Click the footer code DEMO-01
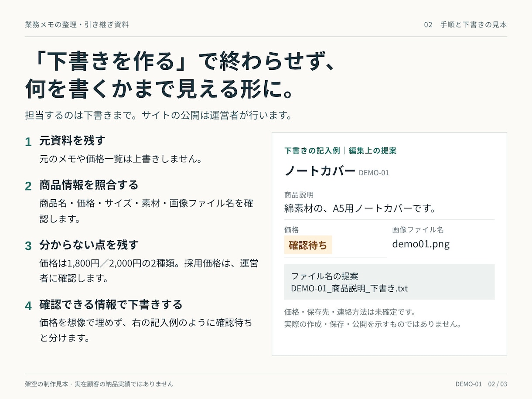This screenshot has height=399, width=532. tap(469, 384)
